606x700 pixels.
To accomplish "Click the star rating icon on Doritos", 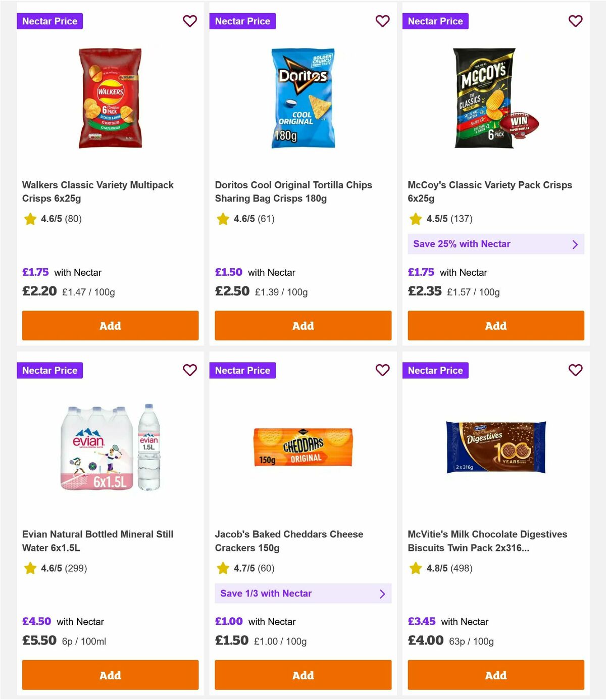I will [222, 219].
